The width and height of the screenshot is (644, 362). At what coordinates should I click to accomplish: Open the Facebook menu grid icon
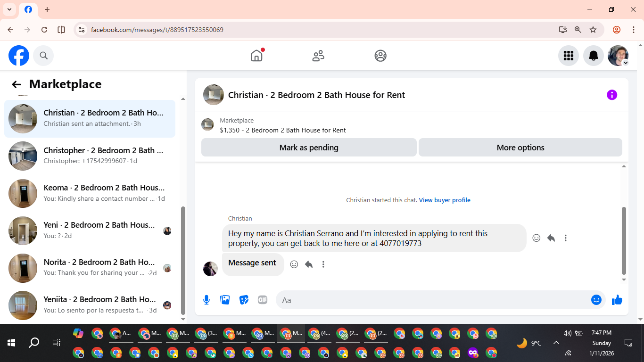click(x=569, y=56)
